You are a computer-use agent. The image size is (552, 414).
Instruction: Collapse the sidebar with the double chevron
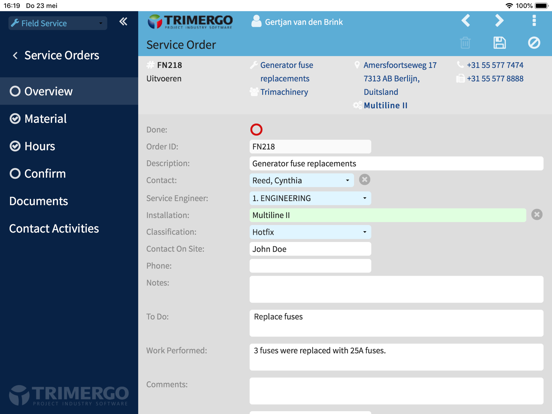pyautogui.click(x=123, y=22)
